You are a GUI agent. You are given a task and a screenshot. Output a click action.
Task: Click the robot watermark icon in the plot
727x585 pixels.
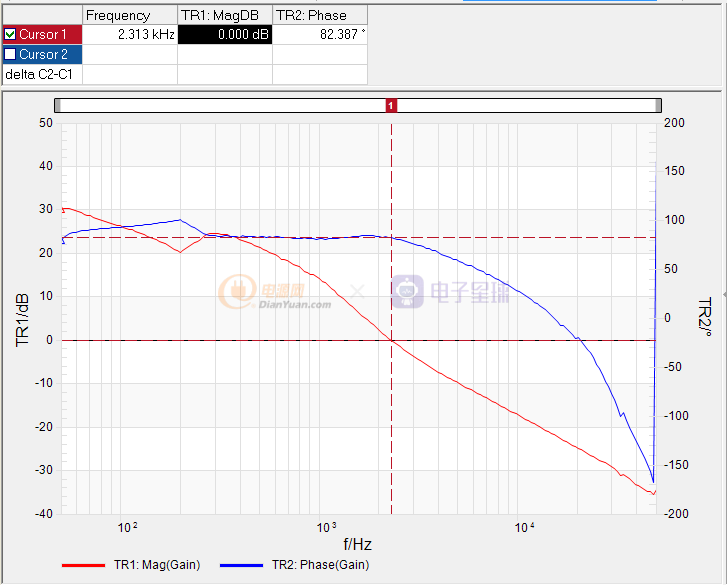tap(407, 292)
